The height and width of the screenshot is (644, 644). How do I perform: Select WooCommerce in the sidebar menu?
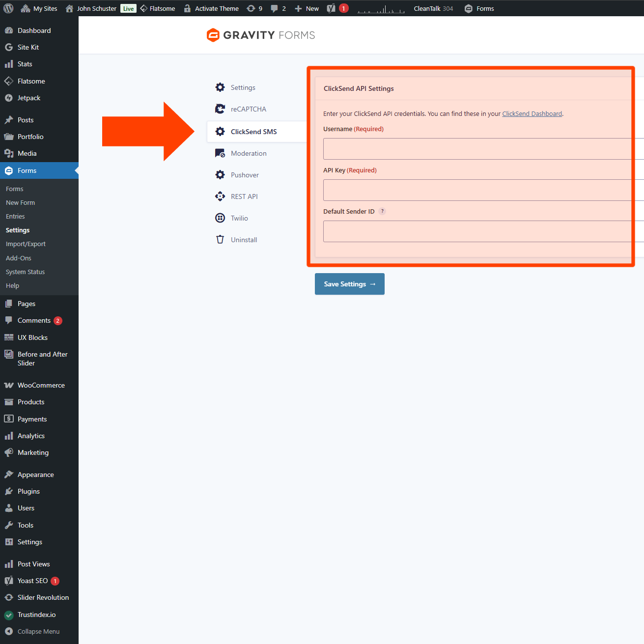(41, 385)
